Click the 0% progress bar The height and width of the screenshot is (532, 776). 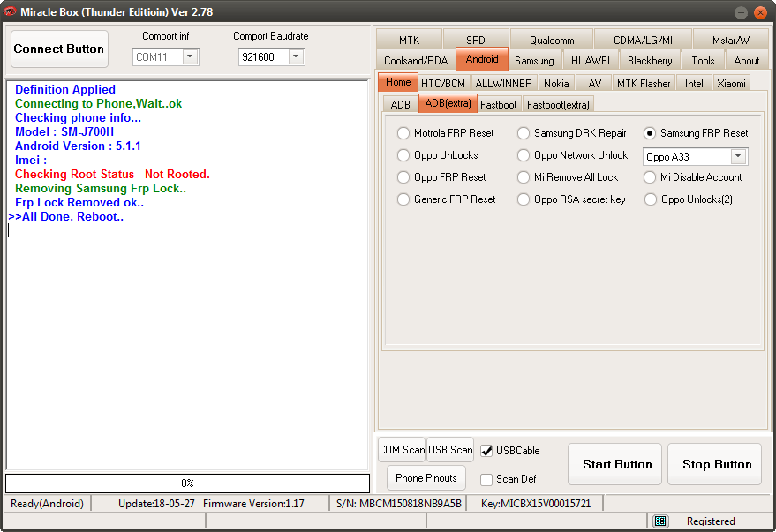[x=187, y=483]
